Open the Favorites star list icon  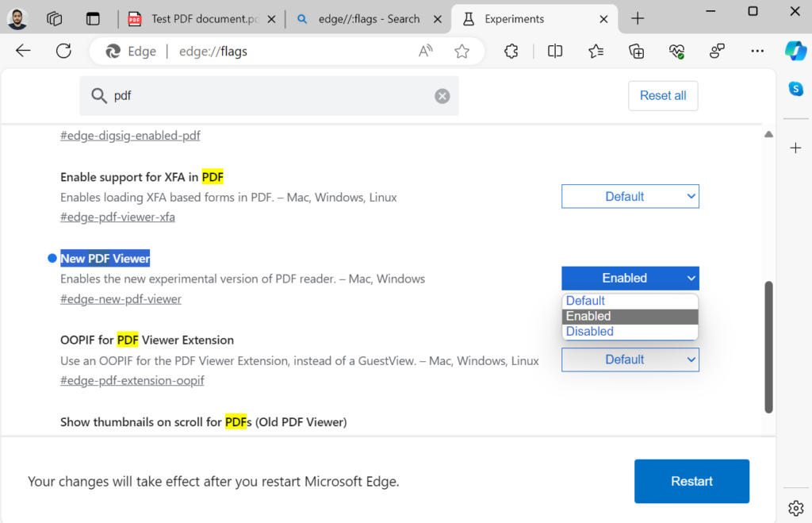596,51
